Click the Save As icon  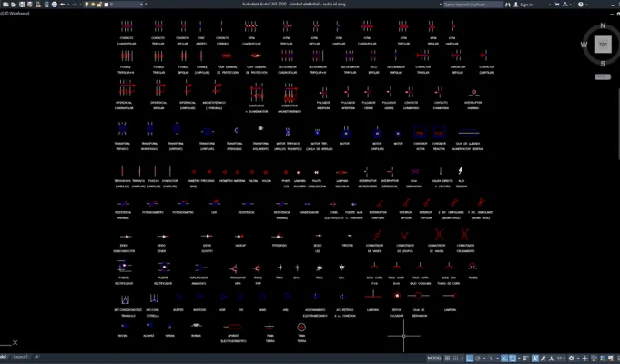(30, 5)
